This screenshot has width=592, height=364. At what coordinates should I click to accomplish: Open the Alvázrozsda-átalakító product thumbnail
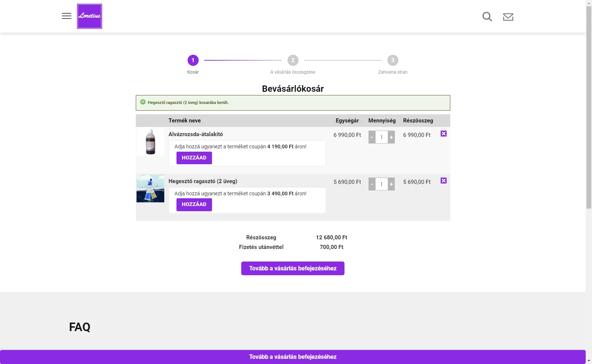150,141
